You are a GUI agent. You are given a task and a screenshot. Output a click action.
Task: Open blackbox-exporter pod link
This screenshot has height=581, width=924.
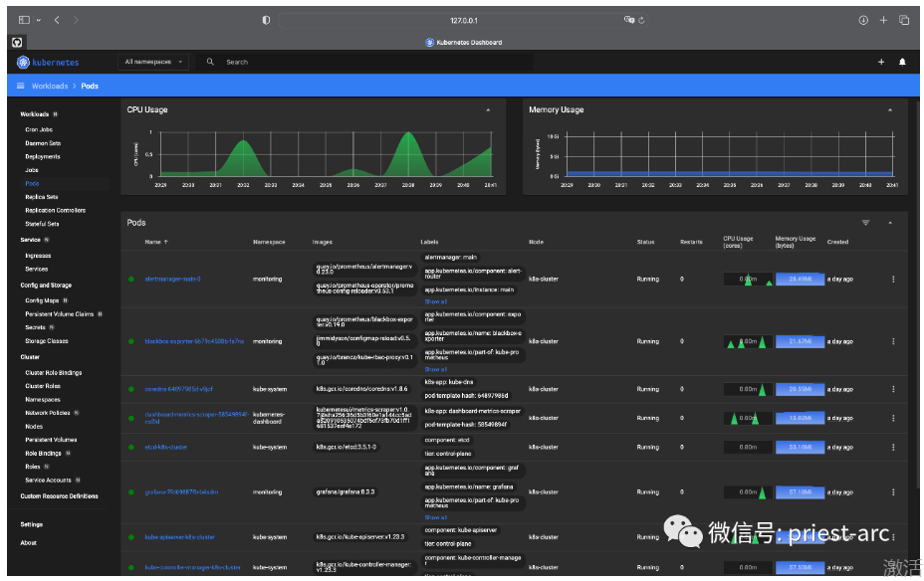pyautogui.click(x=194, y=341)
